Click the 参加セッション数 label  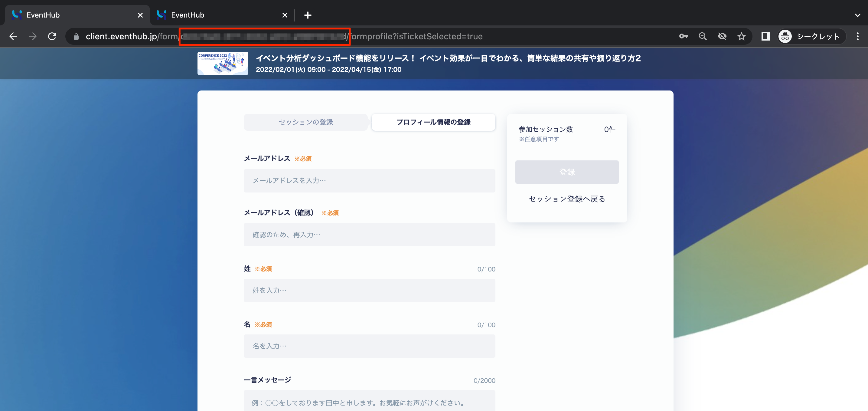click(546, 130)
